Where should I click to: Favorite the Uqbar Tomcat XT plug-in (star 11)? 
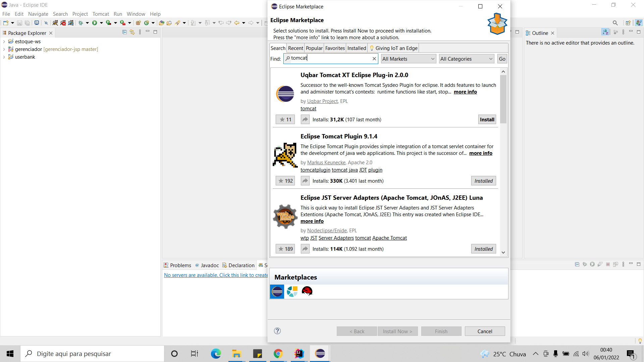(x=285, y=120)
